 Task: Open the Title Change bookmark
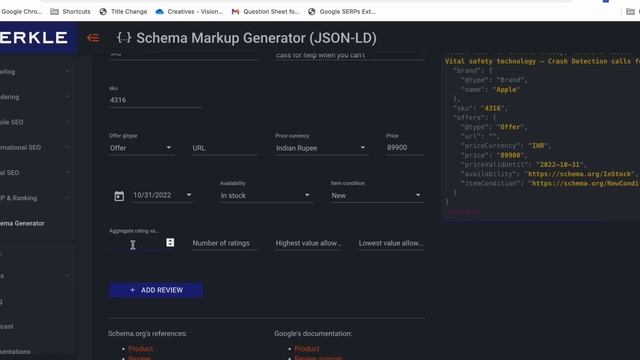pos(123,11)
